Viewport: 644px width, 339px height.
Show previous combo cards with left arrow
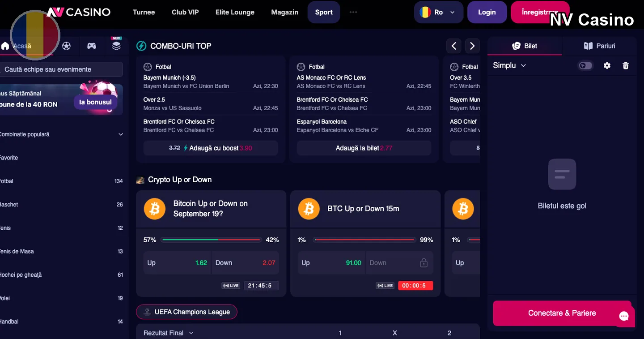pos(453,46)
